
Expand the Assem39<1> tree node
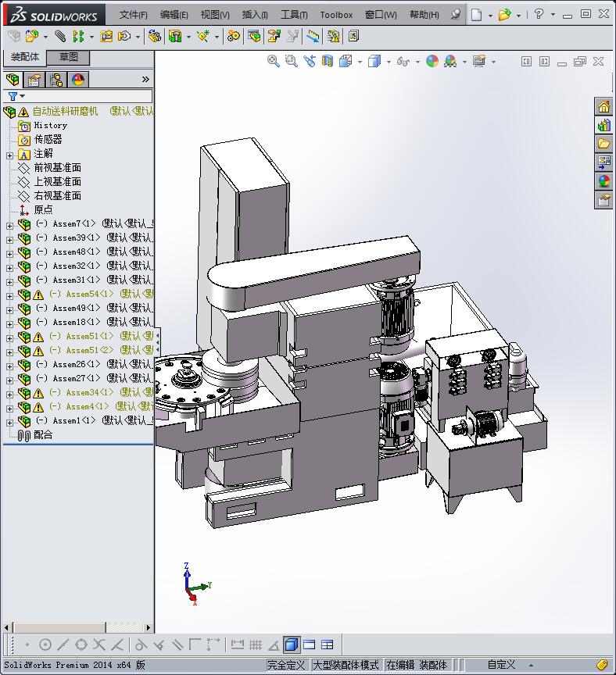tap(9, 239)
